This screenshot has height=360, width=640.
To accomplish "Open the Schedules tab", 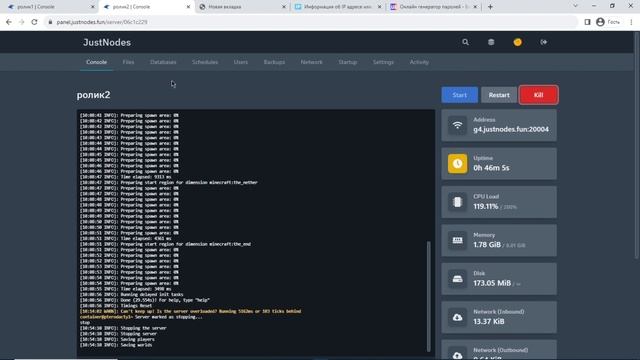I will (205, 62).
